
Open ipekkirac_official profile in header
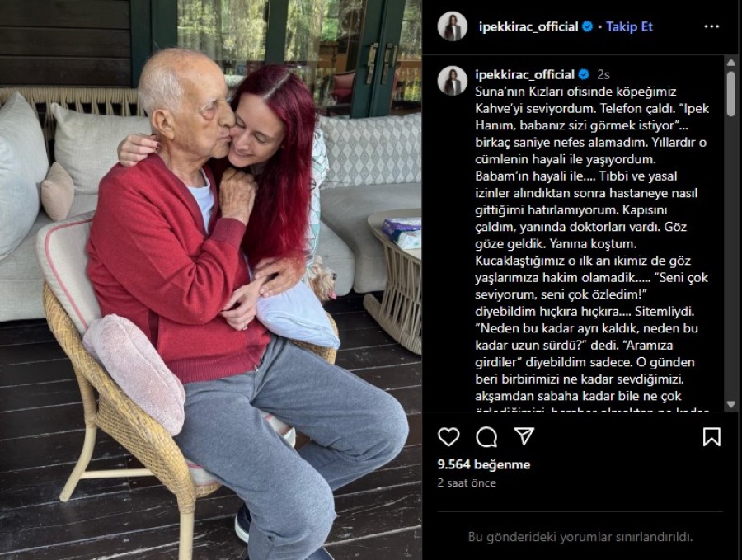528,26
